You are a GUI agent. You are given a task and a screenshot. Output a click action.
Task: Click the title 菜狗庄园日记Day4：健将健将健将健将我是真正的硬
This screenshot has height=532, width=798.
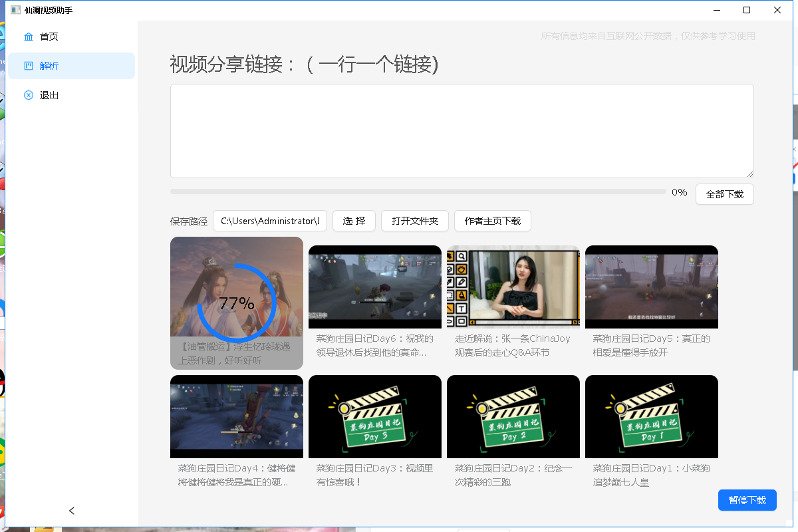(x=237, y=475)
